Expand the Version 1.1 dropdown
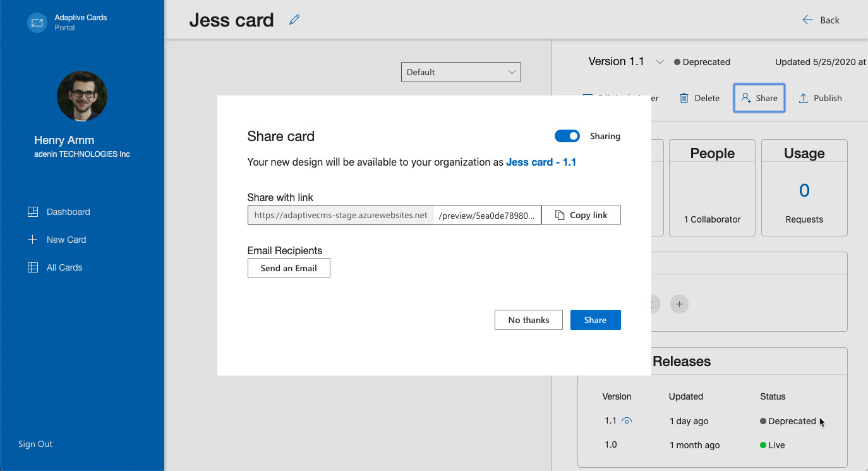Image resolution: width=868 pixels, height=471 pixels. (x=660, y=61)
